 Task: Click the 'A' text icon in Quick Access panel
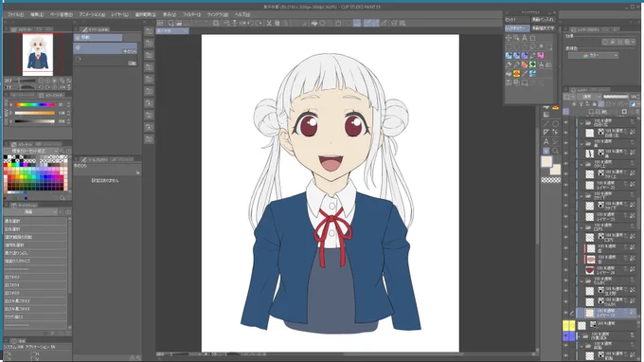[525, 38]
